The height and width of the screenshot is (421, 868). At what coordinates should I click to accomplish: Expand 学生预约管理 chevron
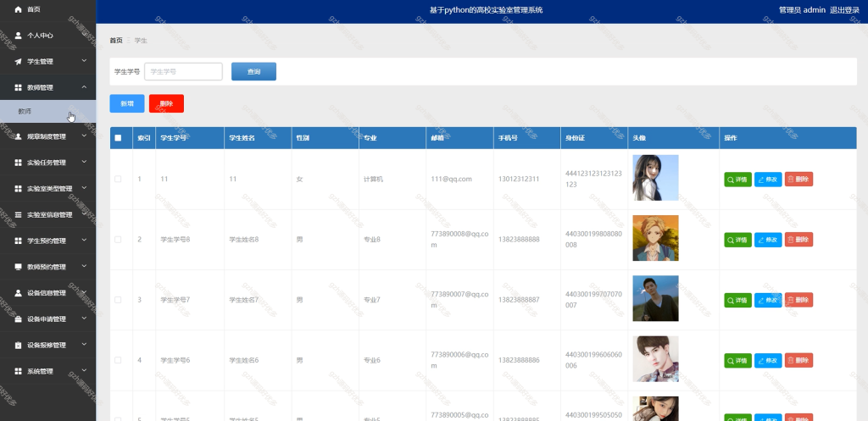[x=84, y=240]
